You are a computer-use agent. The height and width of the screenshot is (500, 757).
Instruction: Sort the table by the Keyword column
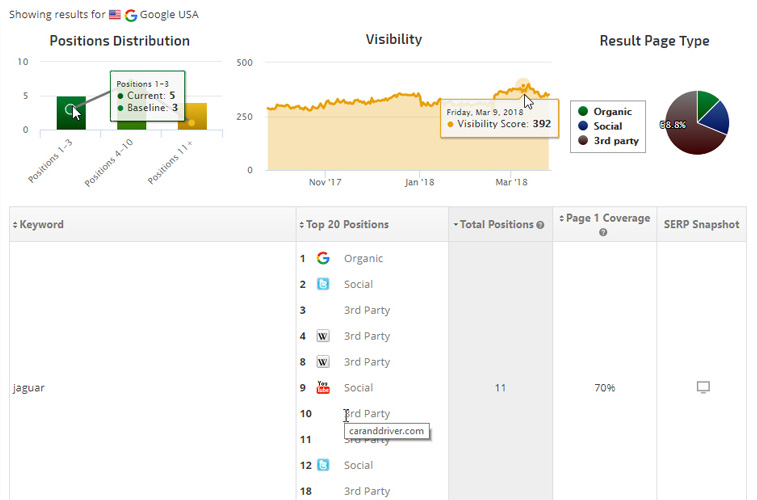pos(41,225)
